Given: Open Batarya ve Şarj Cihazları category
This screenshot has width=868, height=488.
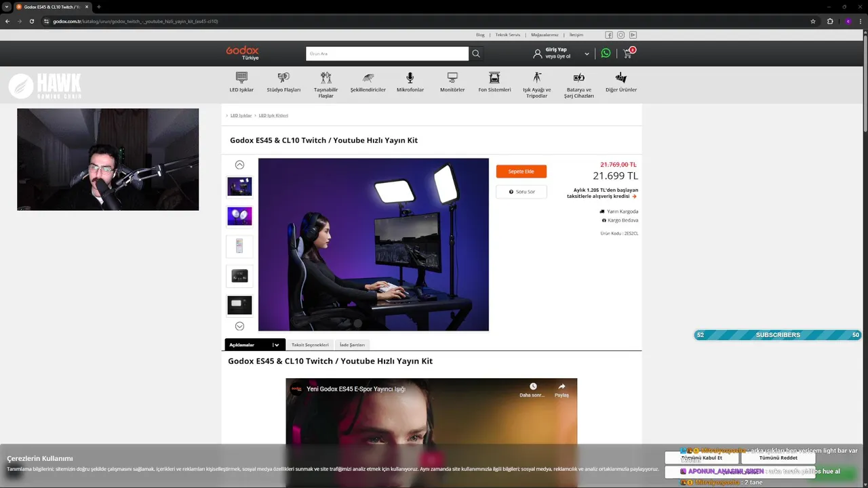Looking at the screenshot, I should coord(579,85).
